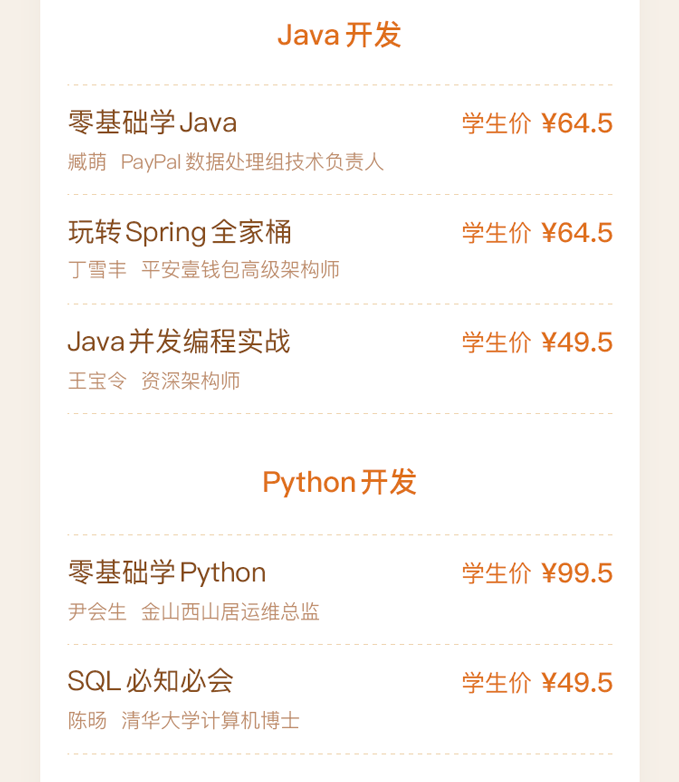
Task: Click the Java开发 section heading
Action: pos(339,35)
